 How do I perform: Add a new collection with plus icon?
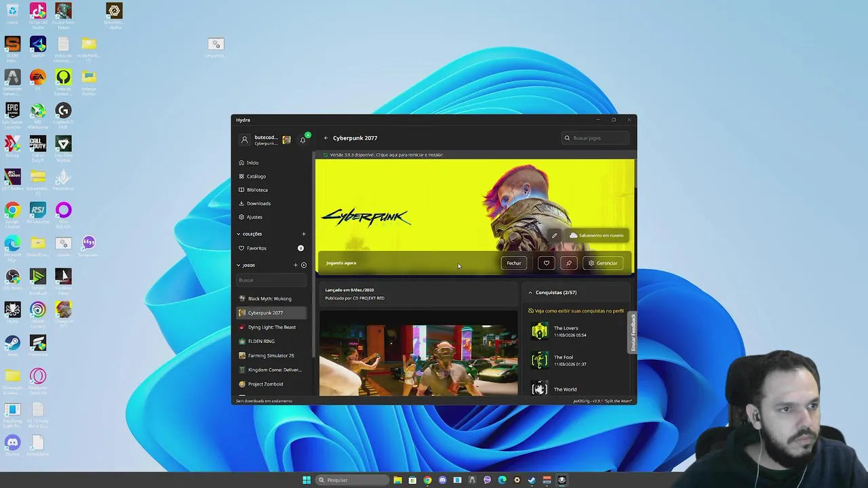point(303,234)
